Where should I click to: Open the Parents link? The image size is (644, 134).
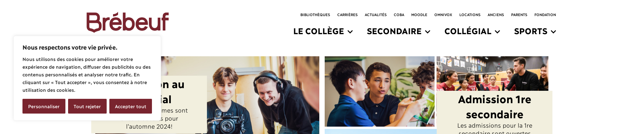point(519,15)
